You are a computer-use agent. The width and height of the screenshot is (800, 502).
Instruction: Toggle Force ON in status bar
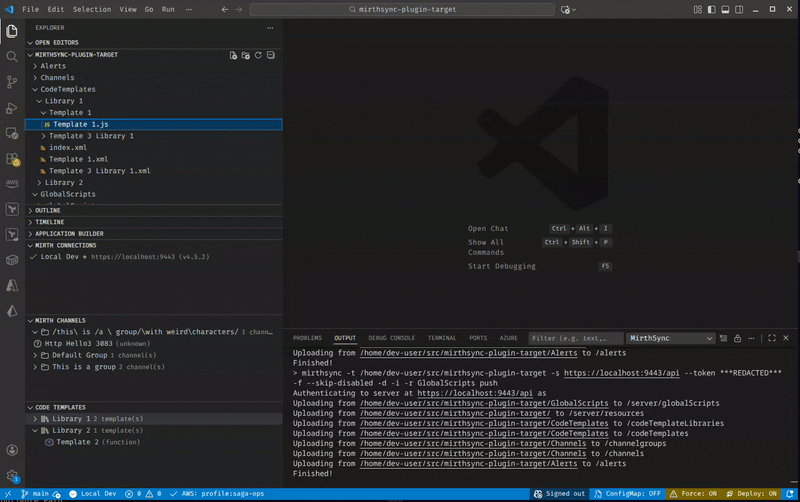(x=692, y=493)
